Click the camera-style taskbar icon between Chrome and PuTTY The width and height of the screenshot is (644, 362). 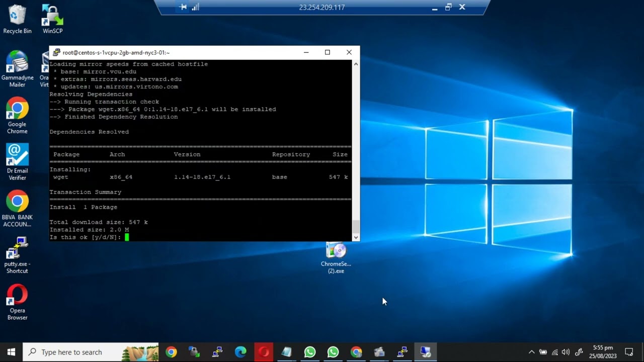coord(379,352)
